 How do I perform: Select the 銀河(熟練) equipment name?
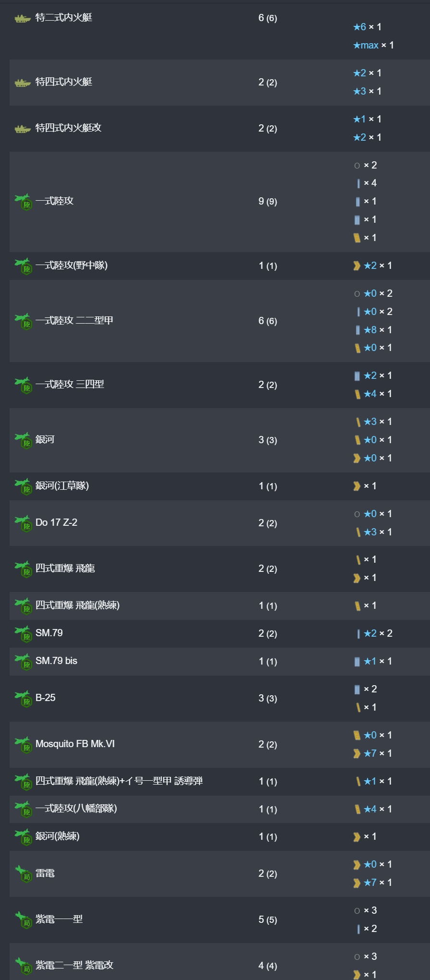tap(58, 836)
